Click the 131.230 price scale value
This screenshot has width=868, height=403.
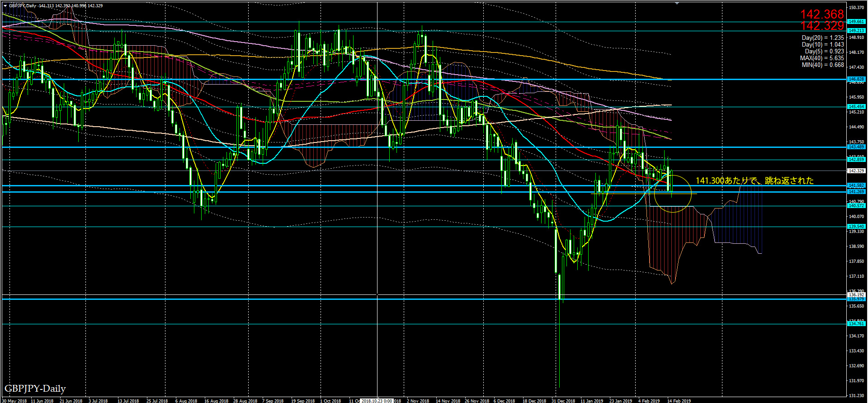856,396
